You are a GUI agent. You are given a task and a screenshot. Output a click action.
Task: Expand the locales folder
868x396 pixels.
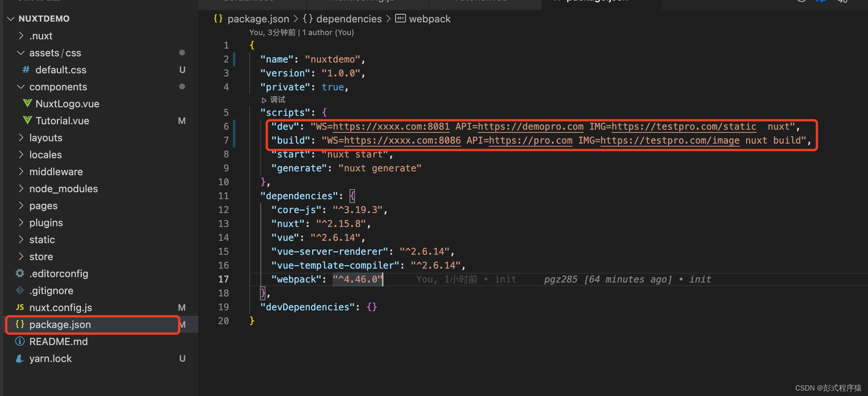(x=21, y=155)
